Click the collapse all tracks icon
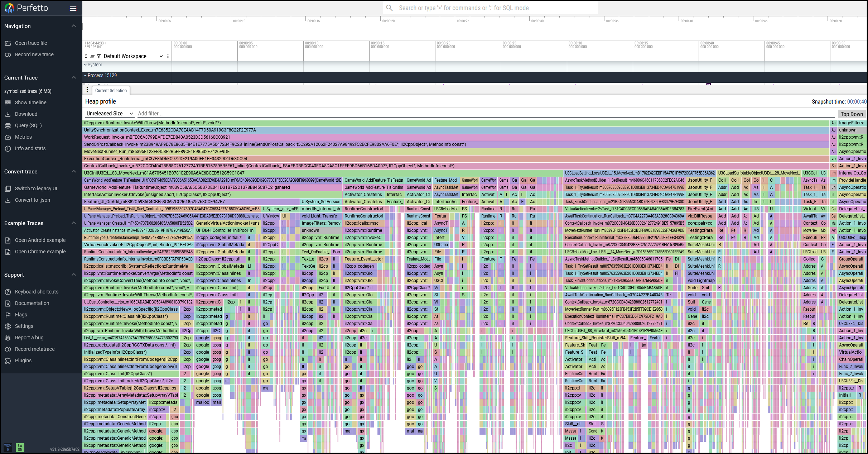Image resolution: width=868 pixels, height=454 pixels. (86, 56)
